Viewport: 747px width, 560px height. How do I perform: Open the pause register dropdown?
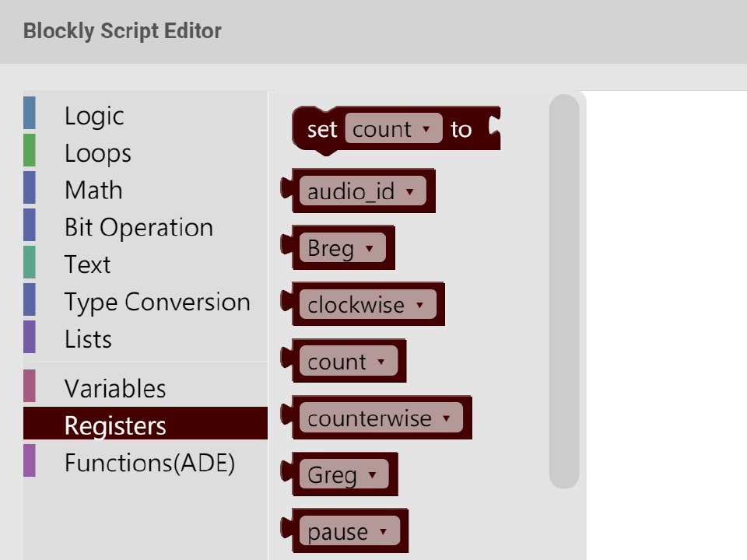[x=349, y=532]
